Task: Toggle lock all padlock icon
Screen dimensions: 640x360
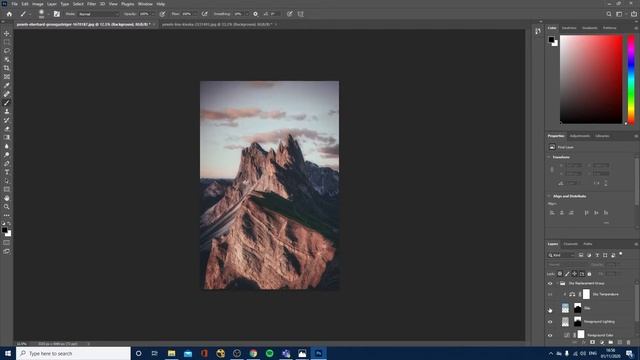Action: [589, 274]
